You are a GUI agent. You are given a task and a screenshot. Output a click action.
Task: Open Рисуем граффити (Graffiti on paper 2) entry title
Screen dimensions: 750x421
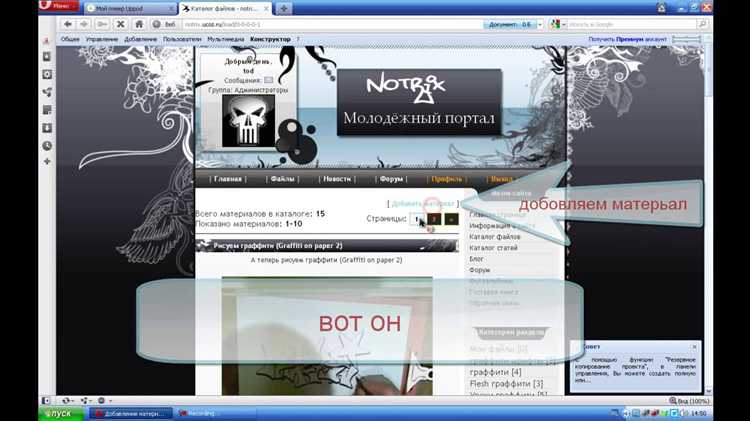277,245
